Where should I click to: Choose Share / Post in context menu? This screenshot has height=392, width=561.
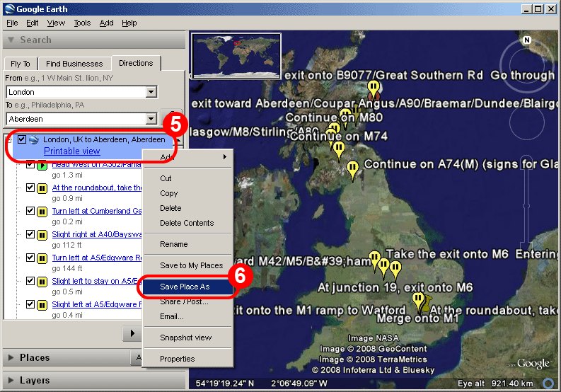point(188,302)
